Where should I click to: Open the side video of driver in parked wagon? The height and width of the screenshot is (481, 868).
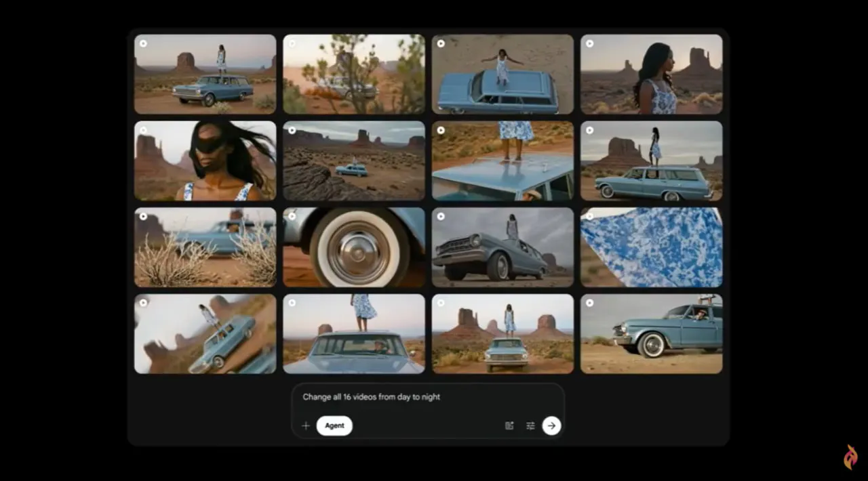pos(652,334)
